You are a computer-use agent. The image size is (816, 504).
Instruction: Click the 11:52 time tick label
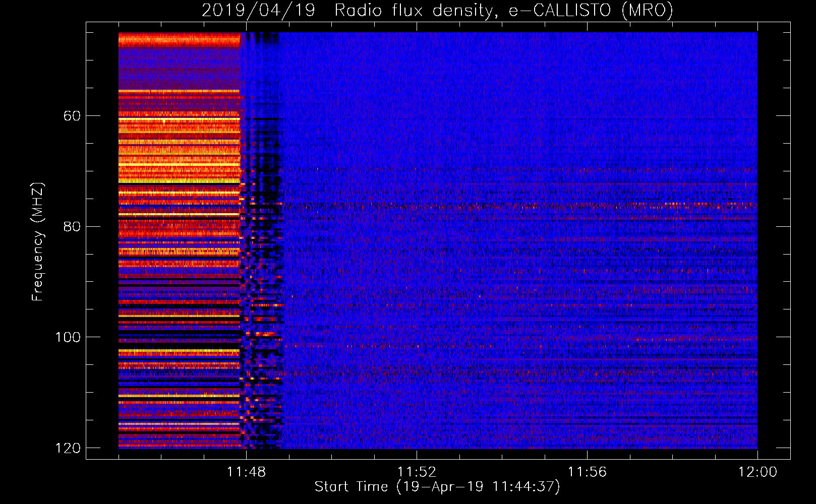[417, 472]
